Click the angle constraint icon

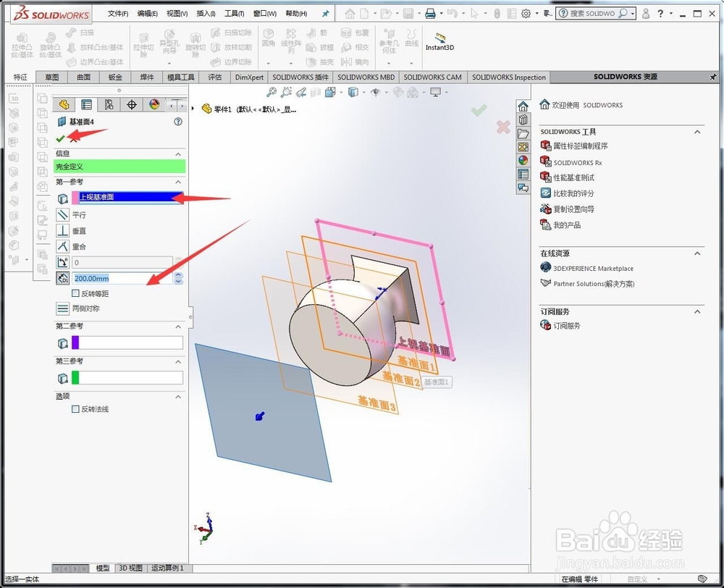click(63, 262)
